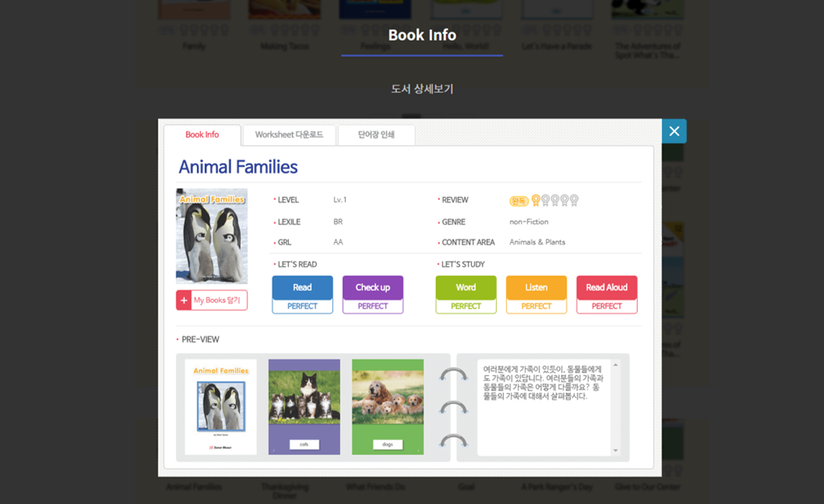
Task: Click the PERFECT label under Listen
Action: (x=536, y=306)
